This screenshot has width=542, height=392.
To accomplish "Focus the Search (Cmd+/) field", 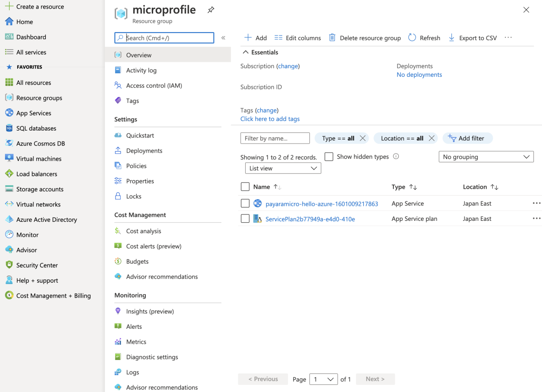I will click(x=164, y=38).
